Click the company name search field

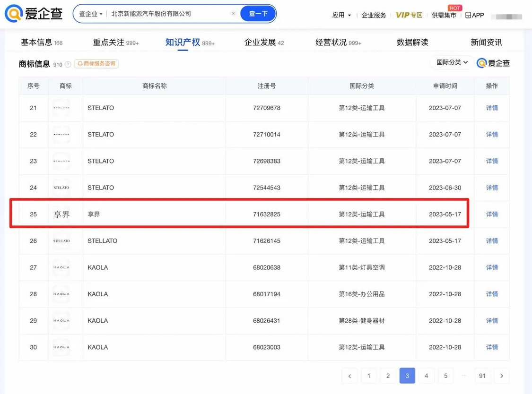coord(170,14)
